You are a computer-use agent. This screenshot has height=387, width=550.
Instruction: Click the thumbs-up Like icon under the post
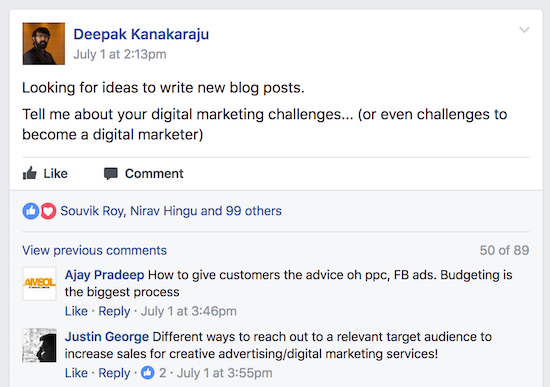point(30,173)
